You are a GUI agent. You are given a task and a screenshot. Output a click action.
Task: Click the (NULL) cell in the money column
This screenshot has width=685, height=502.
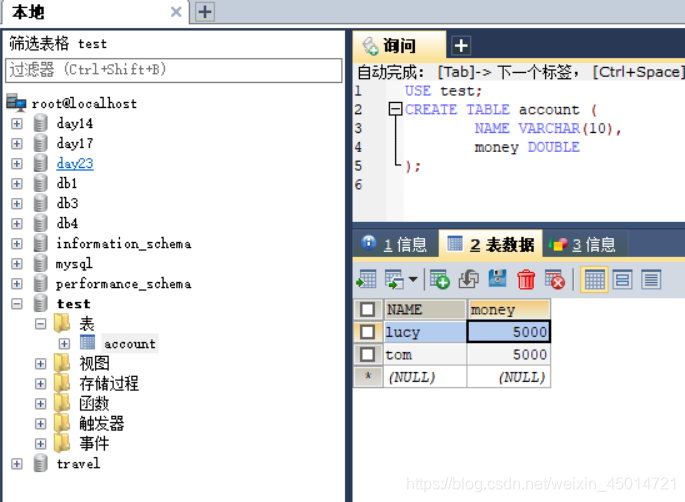[509, 377]
